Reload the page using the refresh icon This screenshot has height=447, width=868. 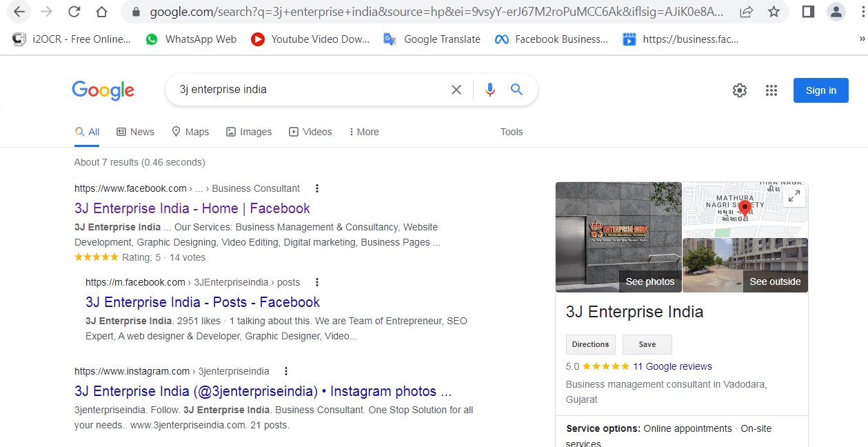[74, 12]
